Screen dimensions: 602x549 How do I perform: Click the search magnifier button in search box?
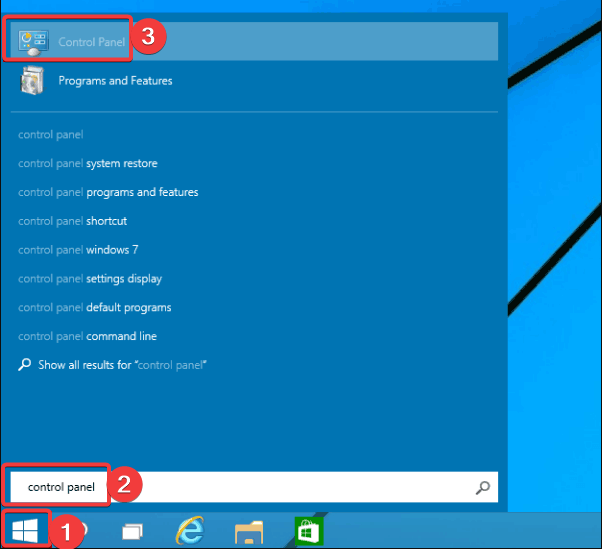pyautogui.click(x=483, y=488)
